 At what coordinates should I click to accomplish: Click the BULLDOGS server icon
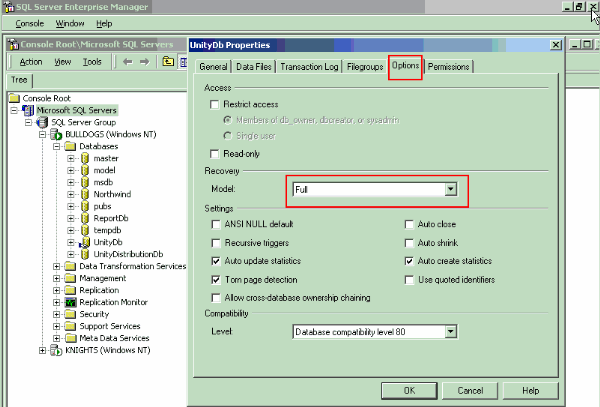[x=56, y=134]
